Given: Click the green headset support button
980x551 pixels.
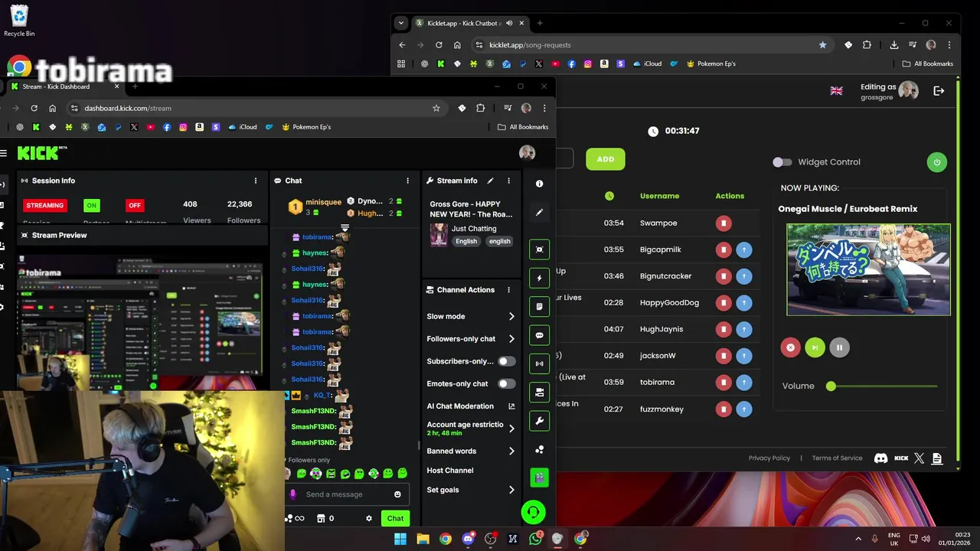Looking at the screenshot, I should tap(533, 512).
